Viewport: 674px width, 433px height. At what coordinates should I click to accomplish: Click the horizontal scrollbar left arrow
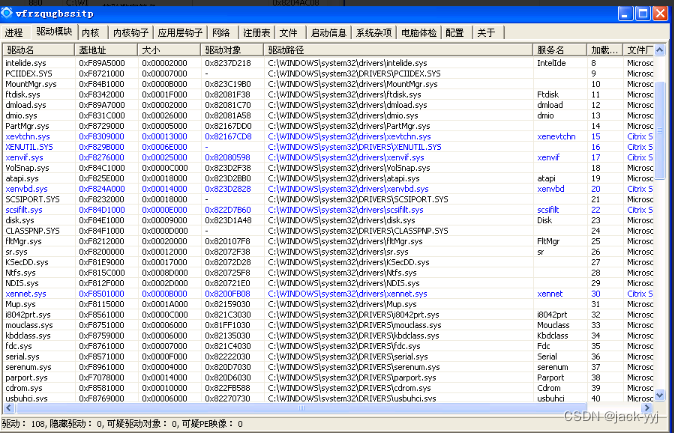pyautogui.click(x=9, y=408)
